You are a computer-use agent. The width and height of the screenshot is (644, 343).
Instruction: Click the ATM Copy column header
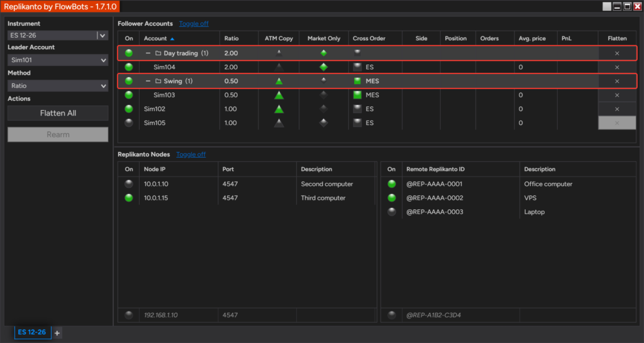pos(279,38)
